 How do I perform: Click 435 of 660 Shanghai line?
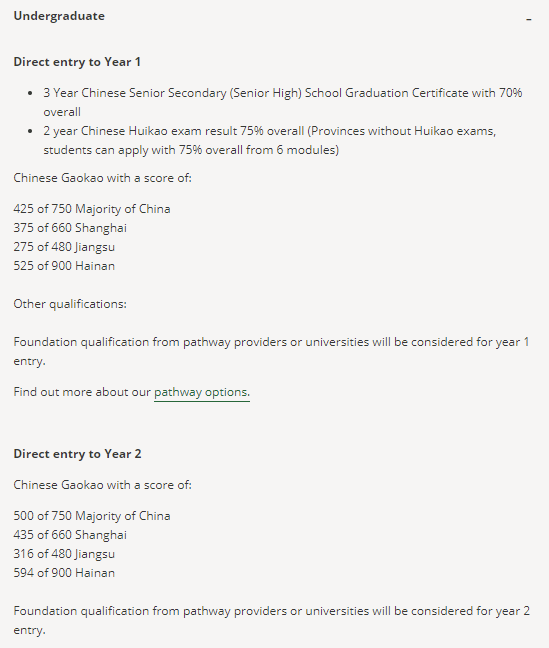coord(70,535)
